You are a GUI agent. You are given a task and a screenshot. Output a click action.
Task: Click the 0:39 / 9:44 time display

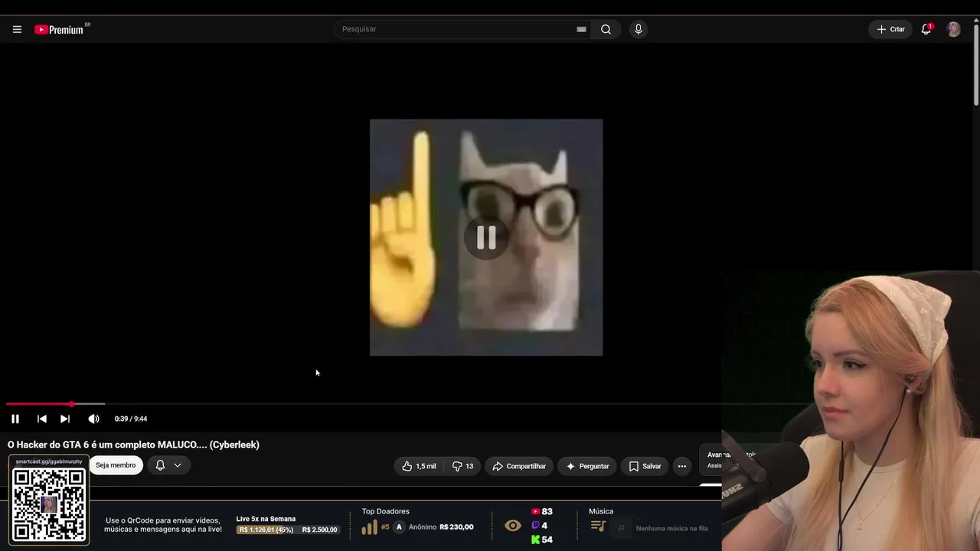coord(131,419)
